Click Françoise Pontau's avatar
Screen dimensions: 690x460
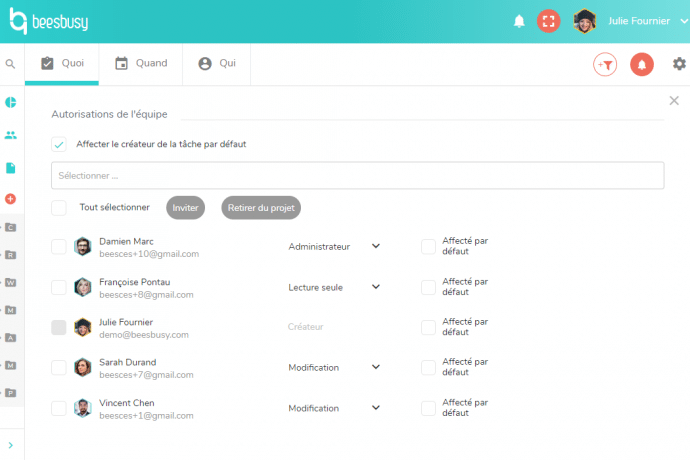82,287
